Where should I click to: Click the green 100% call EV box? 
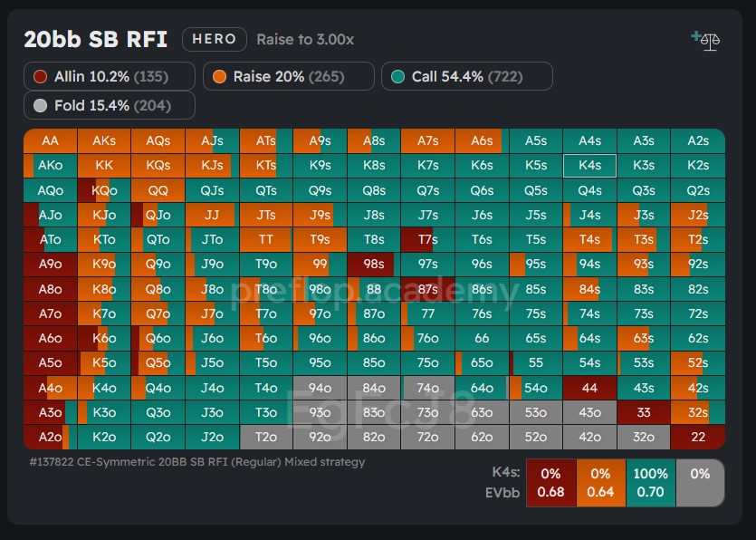pos(650,483)
